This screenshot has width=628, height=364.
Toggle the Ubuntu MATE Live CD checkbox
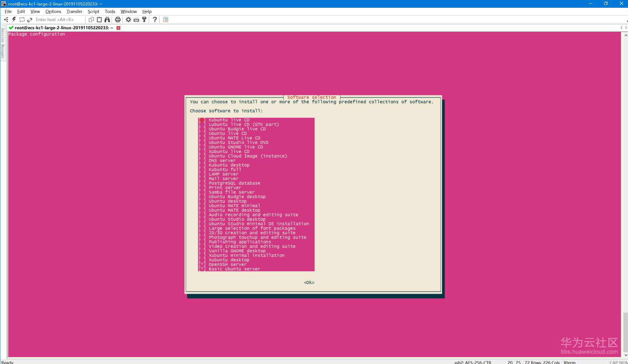pos(202,138)
